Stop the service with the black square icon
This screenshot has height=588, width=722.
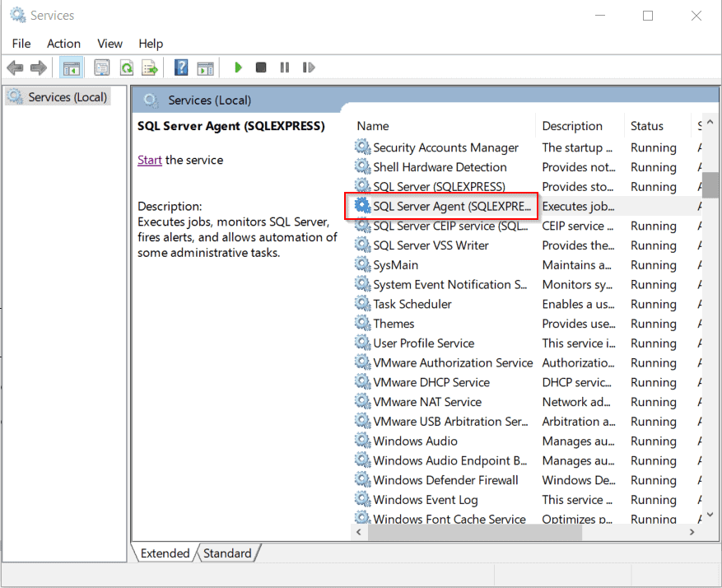point(261,67)
